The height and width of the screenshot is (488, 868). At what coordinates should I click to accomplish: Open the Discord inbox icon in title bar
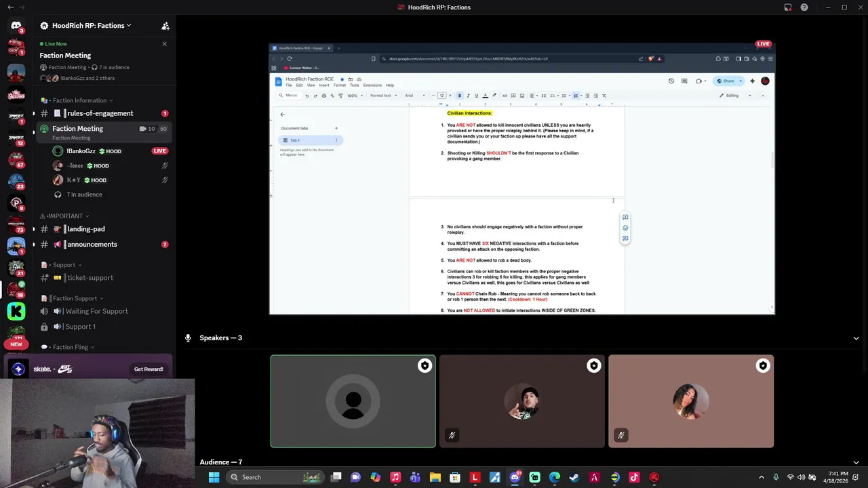(x=788, y=7)
